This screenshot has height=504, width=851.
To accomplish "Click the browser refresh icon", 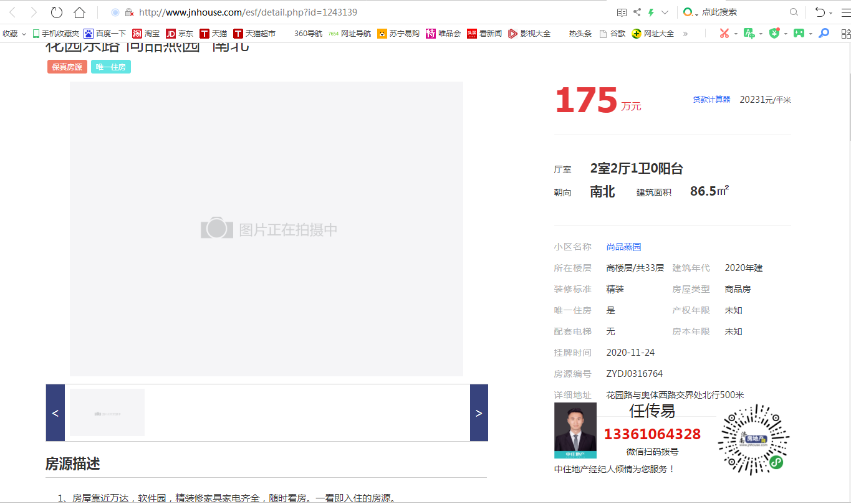I will tap(57, 12).
